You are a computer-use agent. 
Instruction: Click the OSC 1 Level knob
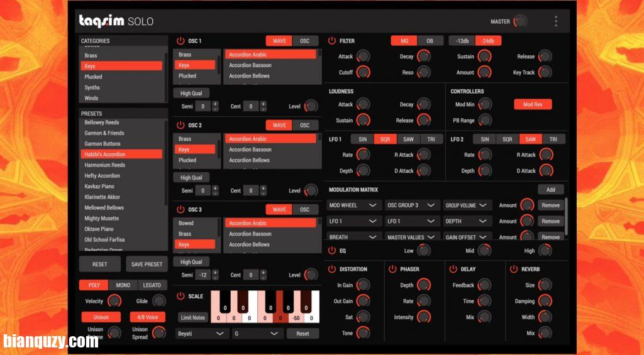tap(311, 106)
